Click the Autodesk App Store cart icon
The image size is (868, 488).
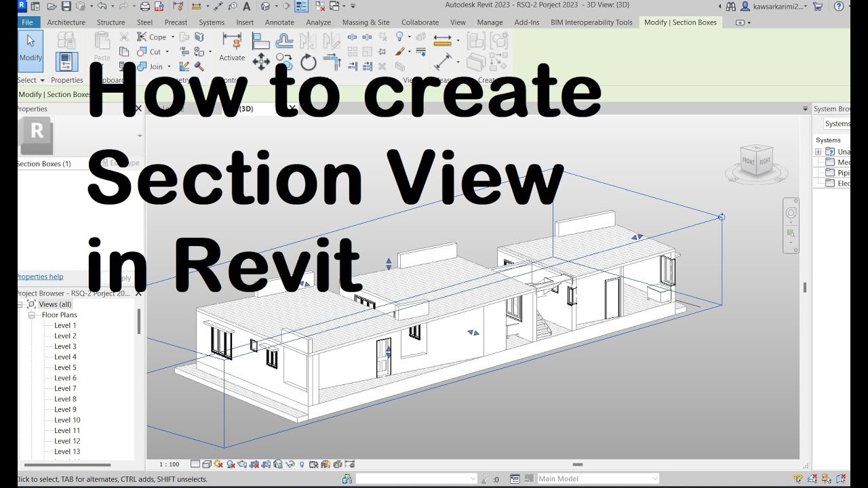[818, 6]
